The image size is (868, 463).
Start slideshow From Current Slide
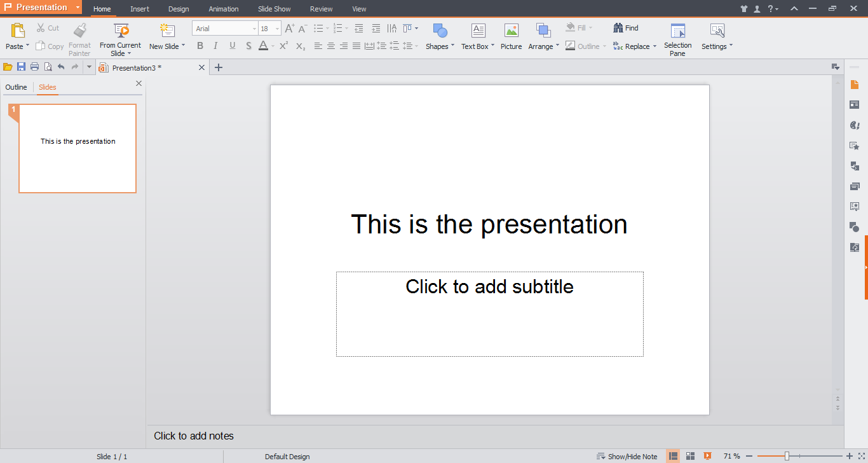pos(121,31)
